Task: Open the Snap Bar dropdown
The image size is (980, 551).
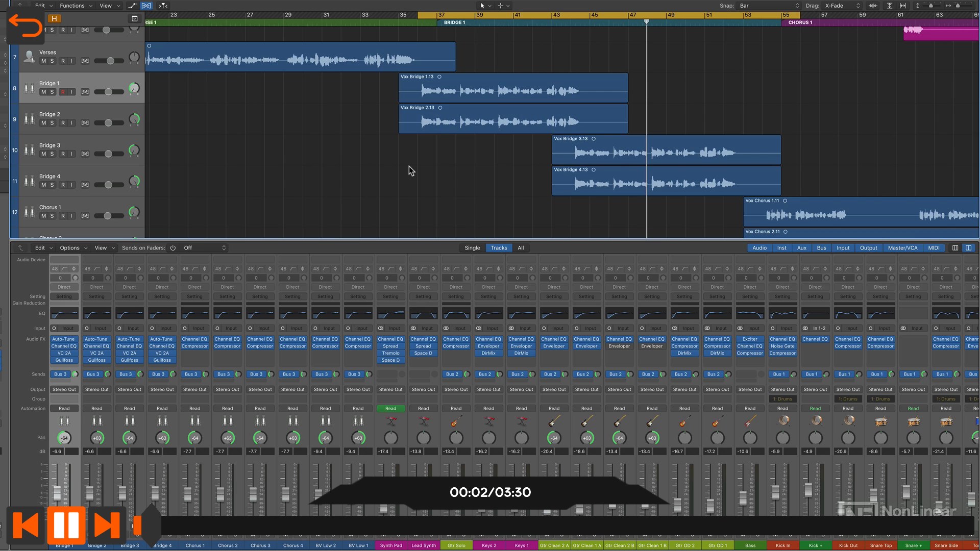Action: coord(769,6)
